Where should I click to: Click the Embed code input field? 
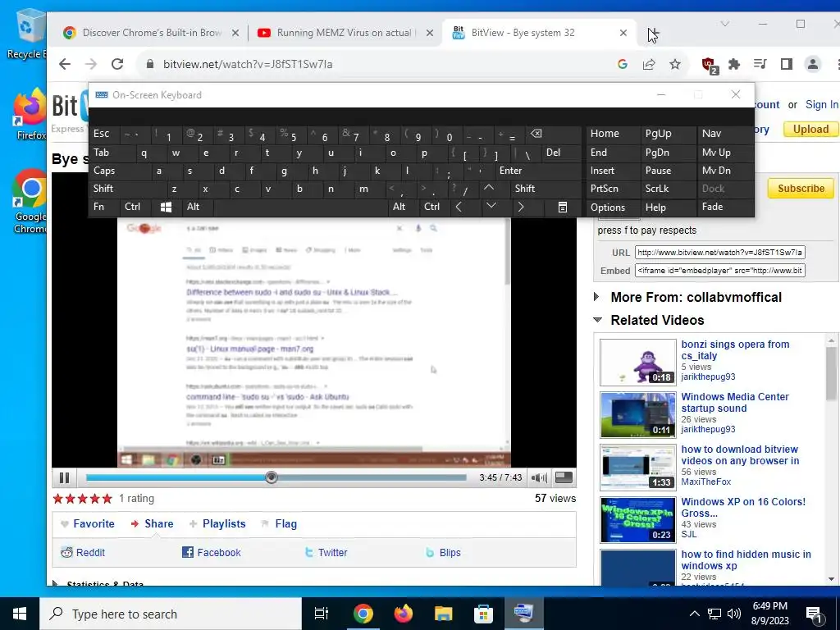(x=720, y=271)
